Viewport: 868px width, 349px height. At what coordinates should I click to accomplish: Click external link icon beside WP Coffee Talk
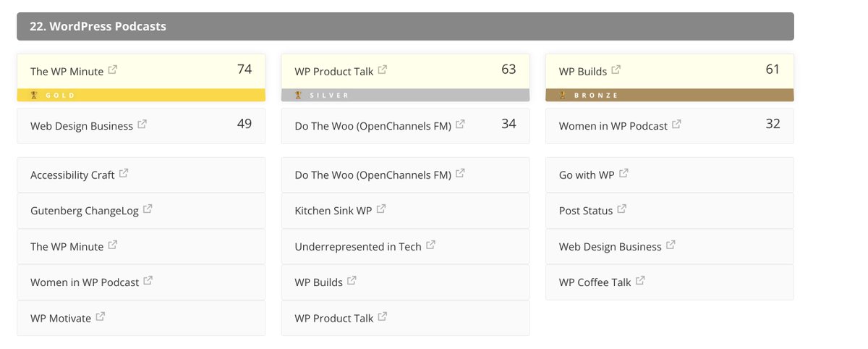(x=640, y=281)
